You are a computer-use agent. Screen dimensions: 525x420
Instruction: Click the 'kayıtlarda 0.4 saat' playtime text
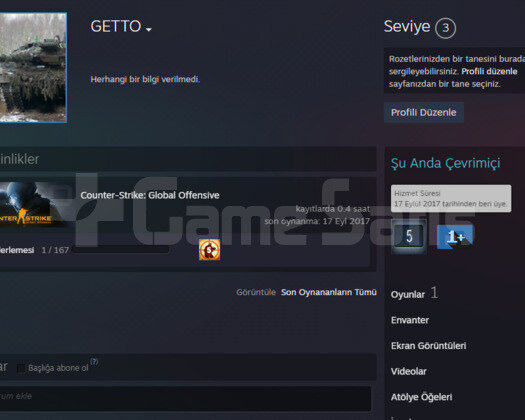pyautogui.click(x=333, y=209)
